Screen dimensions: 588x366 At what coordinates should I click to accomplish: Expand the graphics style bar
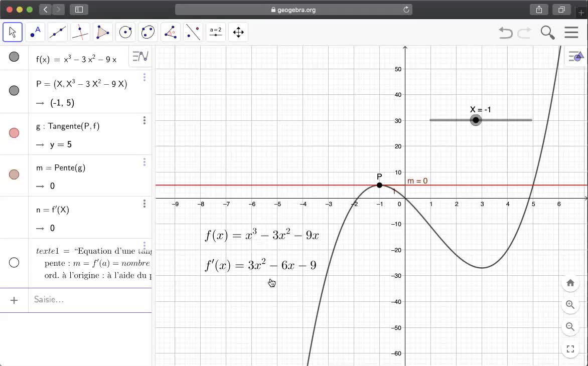pyautogui.click(x=576, y=57)
